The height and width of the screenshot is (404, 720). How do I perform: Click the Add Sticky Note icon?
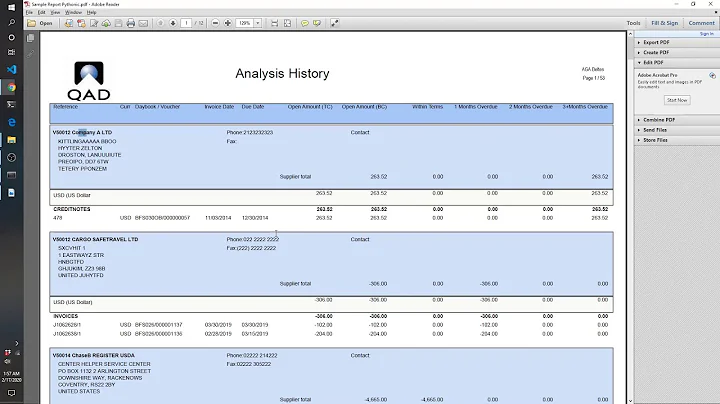point(304,23)
